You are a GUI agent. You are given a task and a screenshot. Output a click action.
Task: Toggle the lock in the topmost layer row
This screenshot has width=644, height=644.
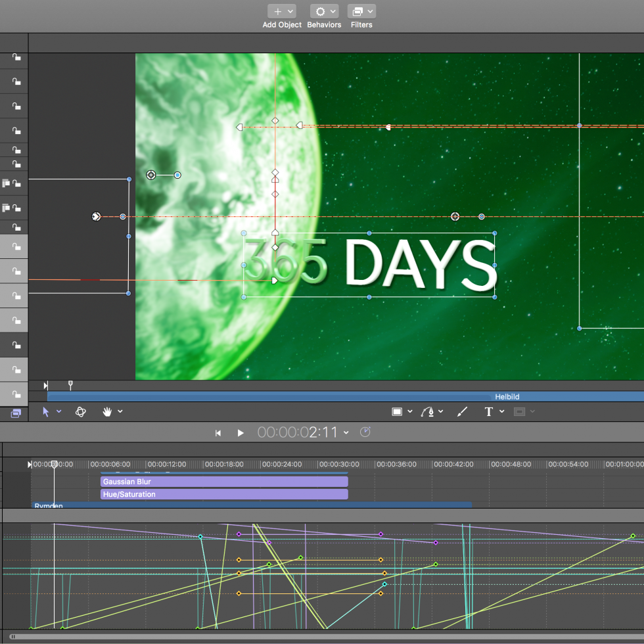coord(16,57)
